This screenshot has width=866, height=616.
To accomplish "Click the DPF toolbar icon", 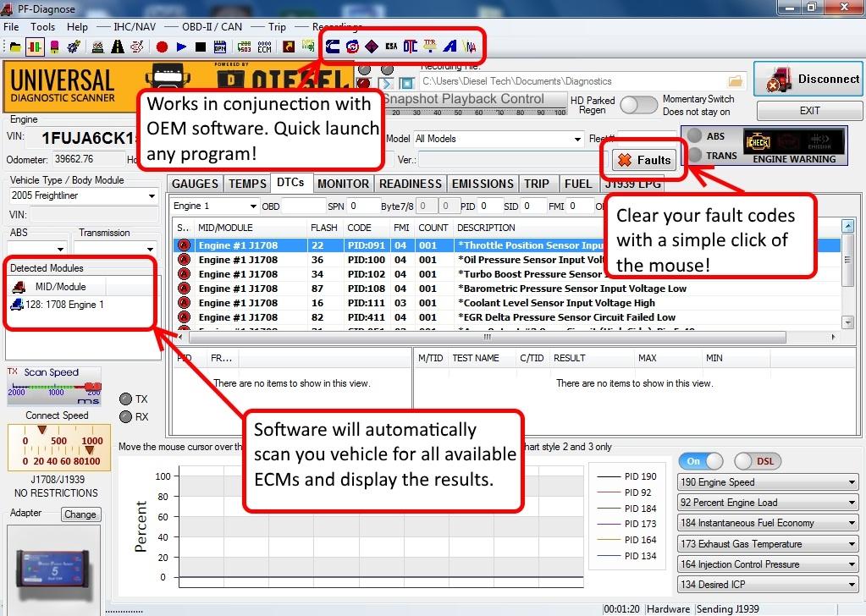I will coord(308,47).
